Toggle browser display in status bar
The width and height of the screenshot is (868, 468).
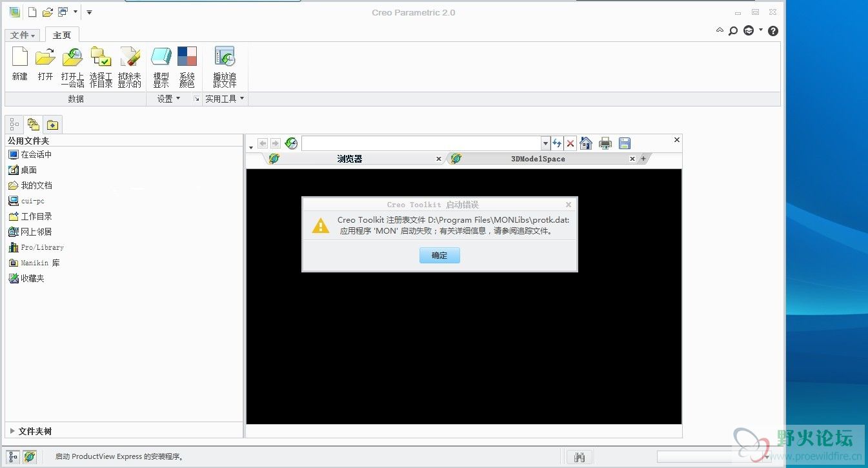(30, 456)
